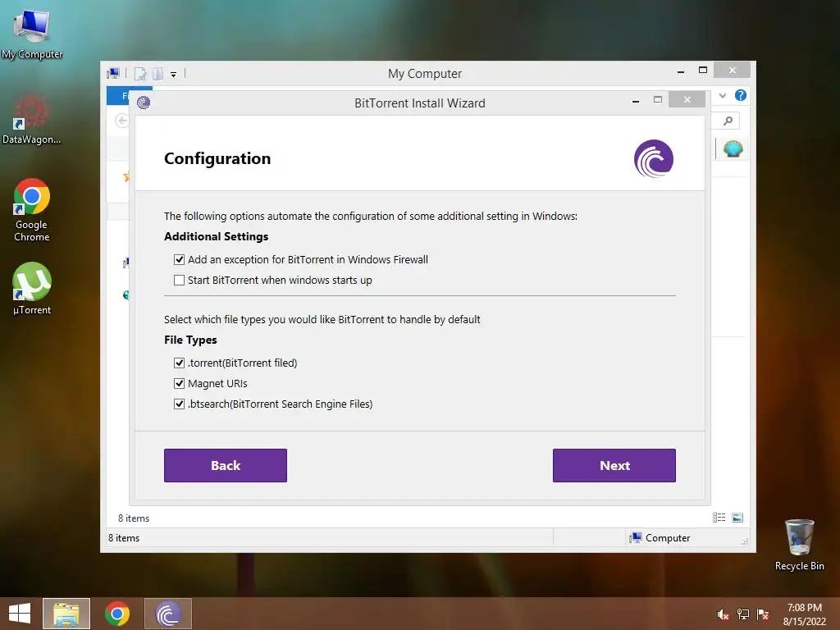
Task: Open Chrome from the taskbar
Action: point(117,614)
